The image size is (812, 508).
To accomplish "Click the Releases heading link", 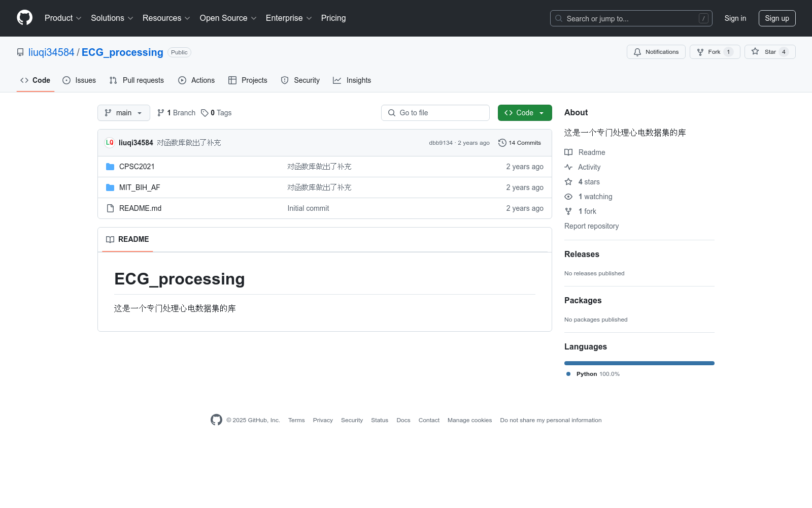I will [x=582, y=255].
